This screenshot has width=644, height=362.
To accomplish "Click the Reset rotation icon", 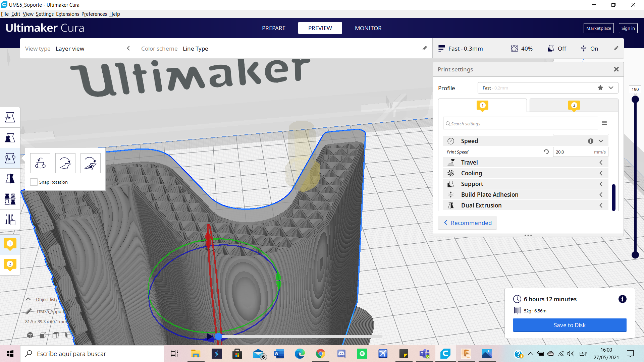I will (40, 163).
